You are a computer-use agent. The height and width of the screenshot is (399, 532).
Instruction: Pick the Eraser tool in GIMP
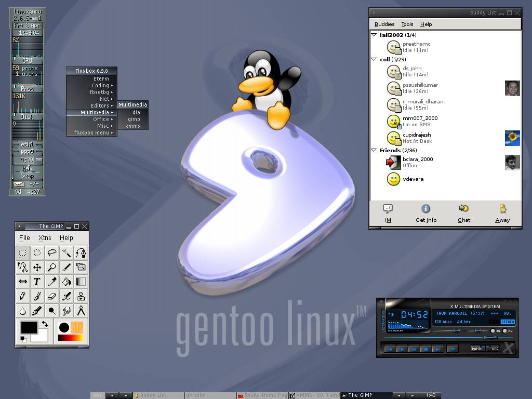click(52, 296)
